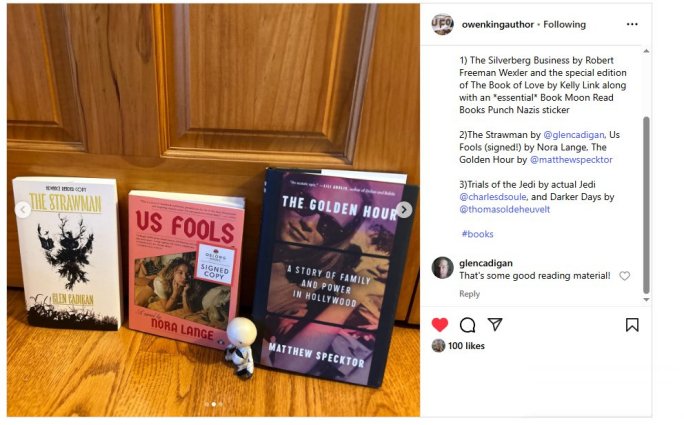Save post using bookmark icon
Screen dimensions: 684x425
point(632,325)
